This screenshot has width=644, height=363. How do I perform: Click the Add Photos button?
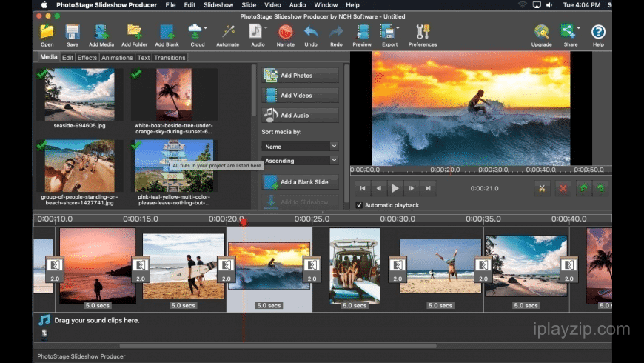coord(300,76)
